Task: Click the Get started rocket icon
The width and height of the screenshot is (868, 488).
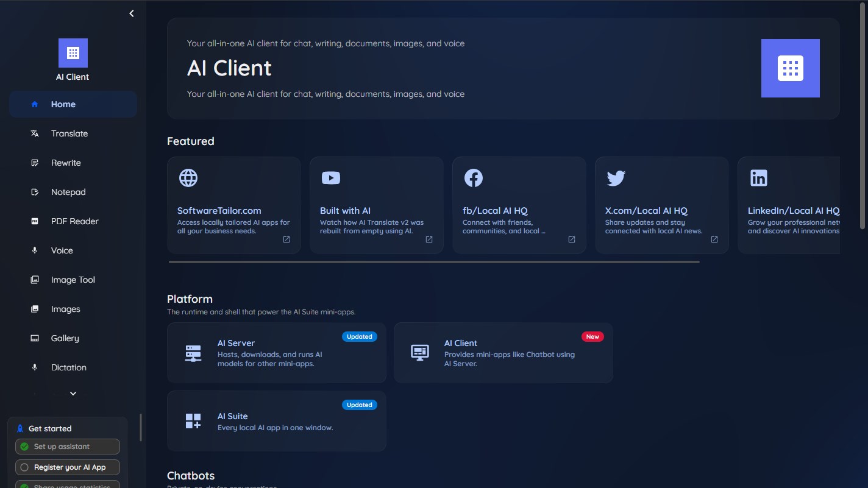Action: [x=20, y=428]
